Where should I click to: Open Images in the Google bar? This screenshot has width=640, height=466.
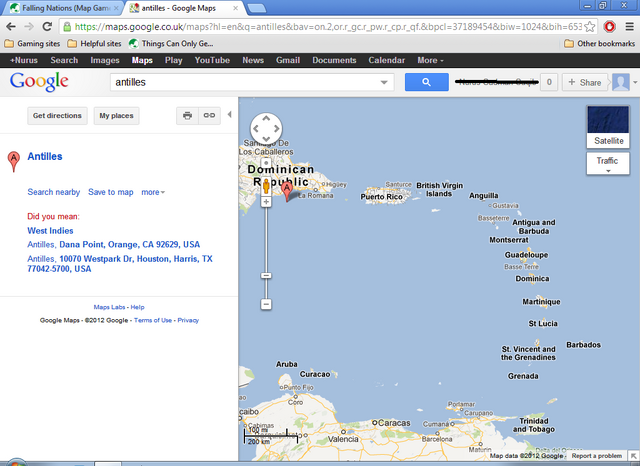[105, 60]
